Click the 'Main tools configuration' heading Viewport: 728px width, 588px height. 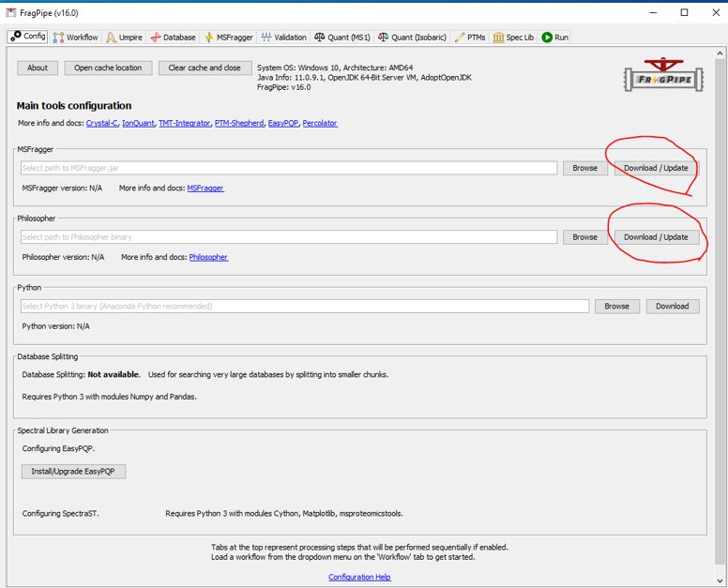coord(74,106)
